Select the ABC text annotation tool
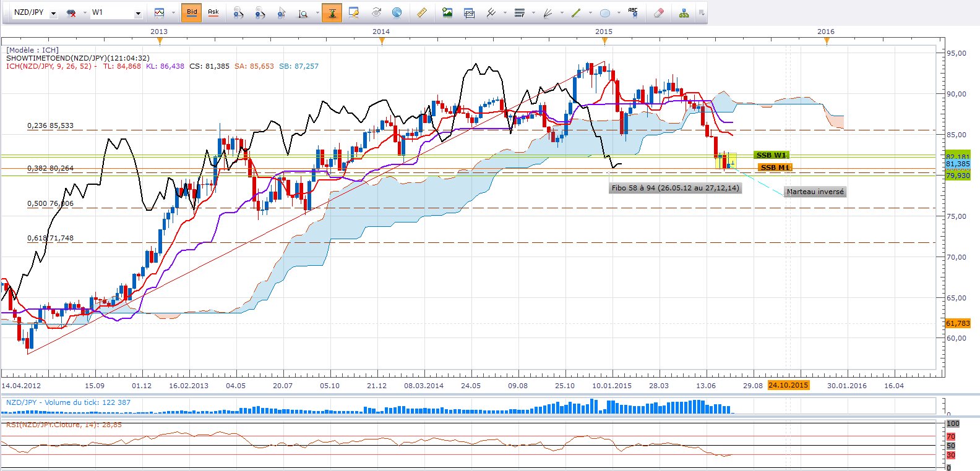This screenshot has height=471, width=980. (633, 12)
